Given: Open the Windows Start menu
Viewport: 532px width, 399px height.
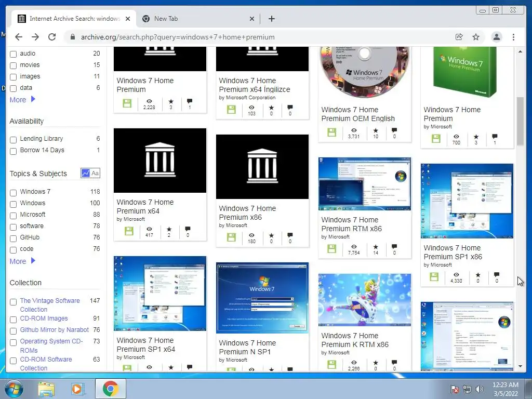Looking at the screenshot, I should (14, 389).
